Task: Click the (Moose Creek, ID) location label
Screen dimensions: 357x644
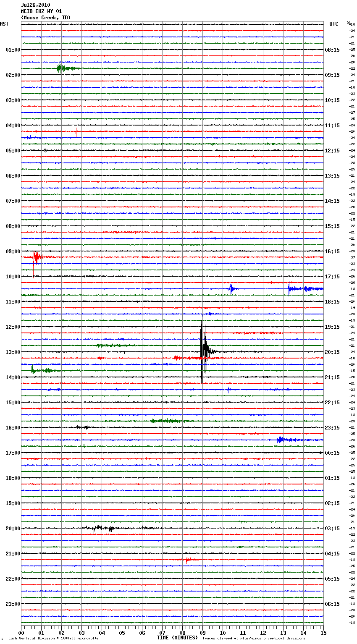Action: point(46,18)
